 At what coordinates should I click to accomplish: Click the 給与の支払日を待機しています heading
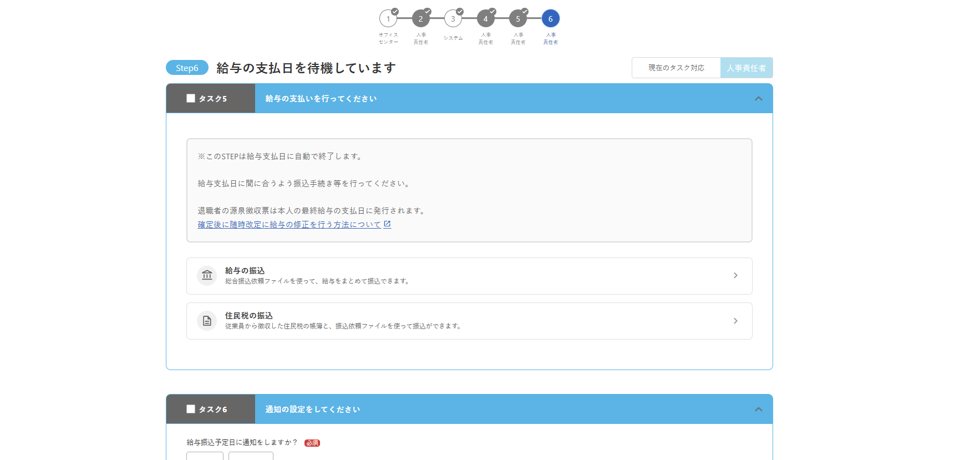[306, 68]
